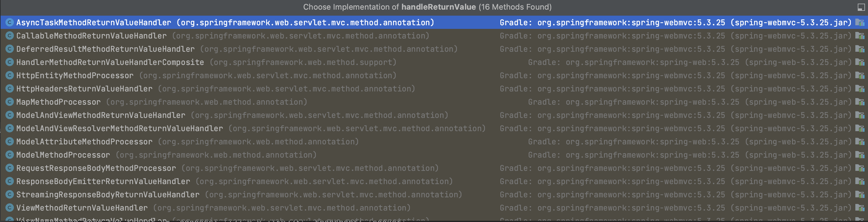
Task: Click class icon beside HttpHeadersReturnValueHandler
Action: [x=10, y=88]
